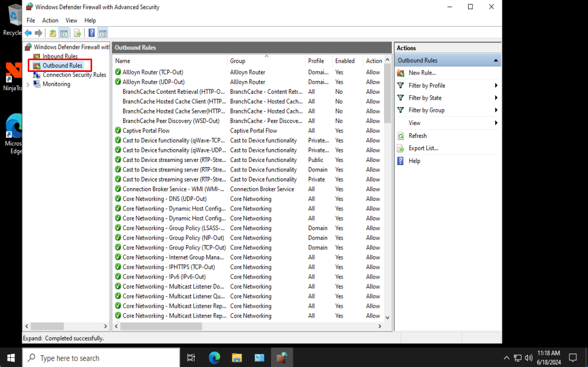Open the Filter by Group submenu arrow
The image size is (588, 367).
[x=496, y=110]
